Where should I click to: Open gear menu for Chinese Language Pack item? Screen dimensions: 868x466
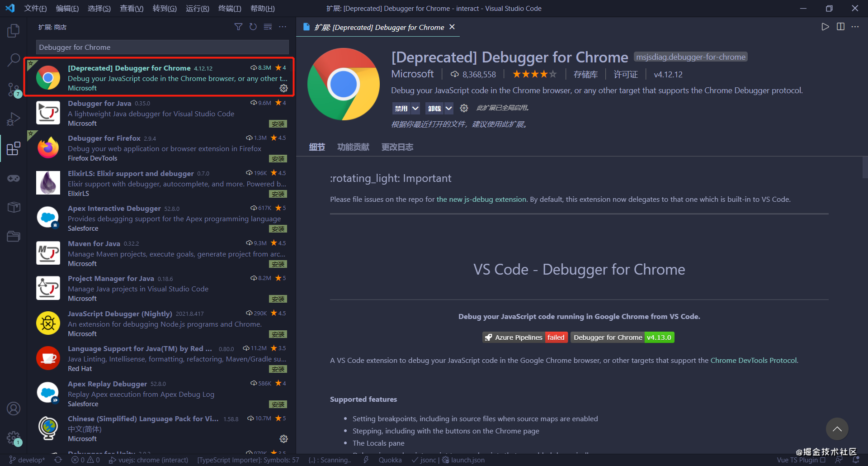point(283,439)
